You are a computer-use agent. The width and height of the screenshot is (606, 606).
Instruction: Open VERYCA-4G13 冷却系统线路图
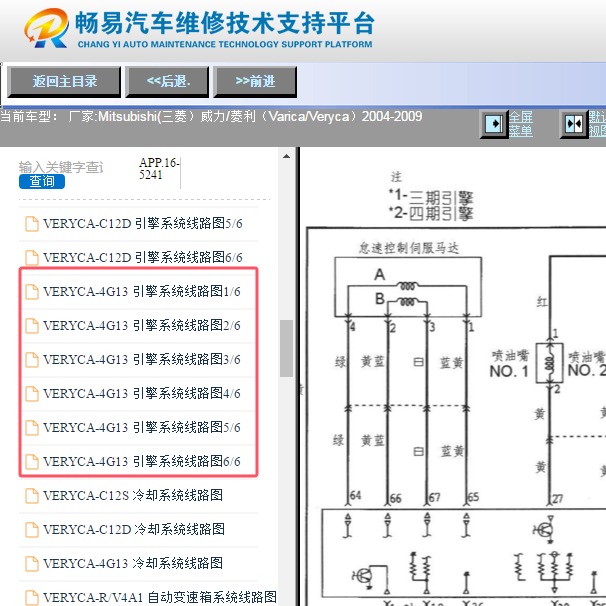pyautogui.click(x=133, y=563)
